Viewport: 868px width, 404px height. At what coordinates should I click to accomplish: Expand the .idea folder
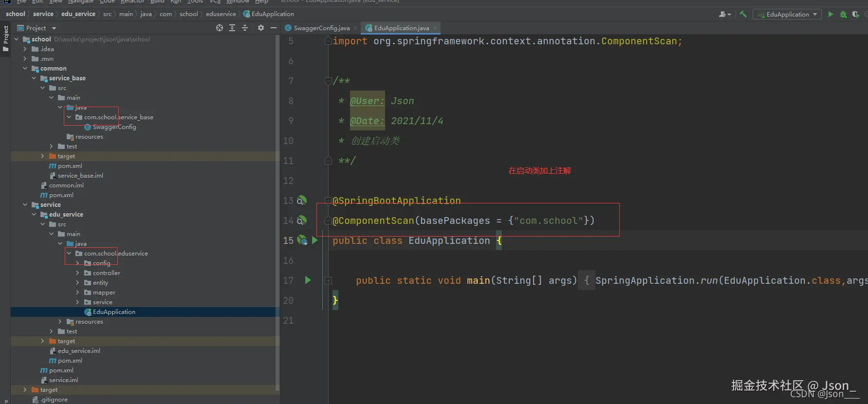coord(25,49)
